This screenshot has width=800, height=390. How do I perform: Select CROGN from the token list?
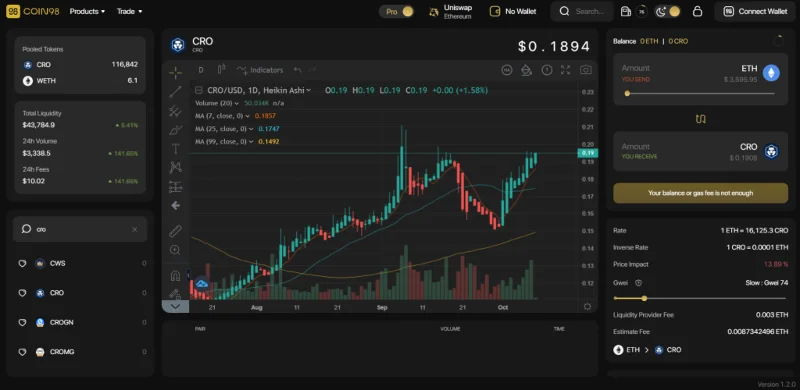[81, 323]
